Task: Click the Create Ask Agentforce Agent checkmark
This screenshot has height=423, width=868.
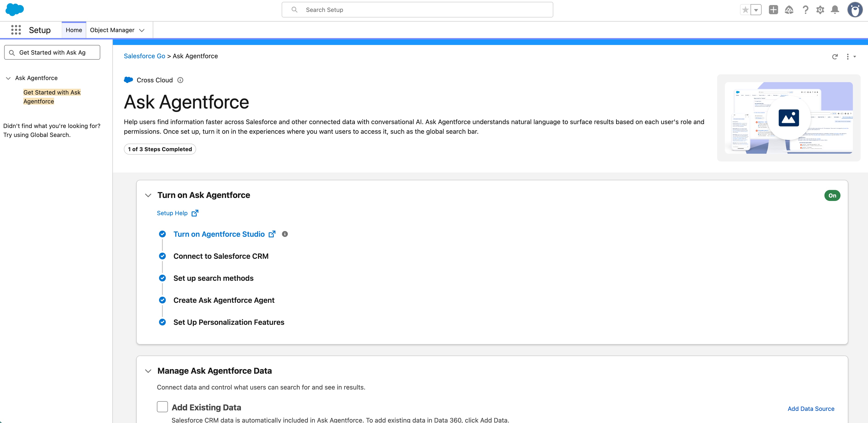Action: tap(162, 300)
